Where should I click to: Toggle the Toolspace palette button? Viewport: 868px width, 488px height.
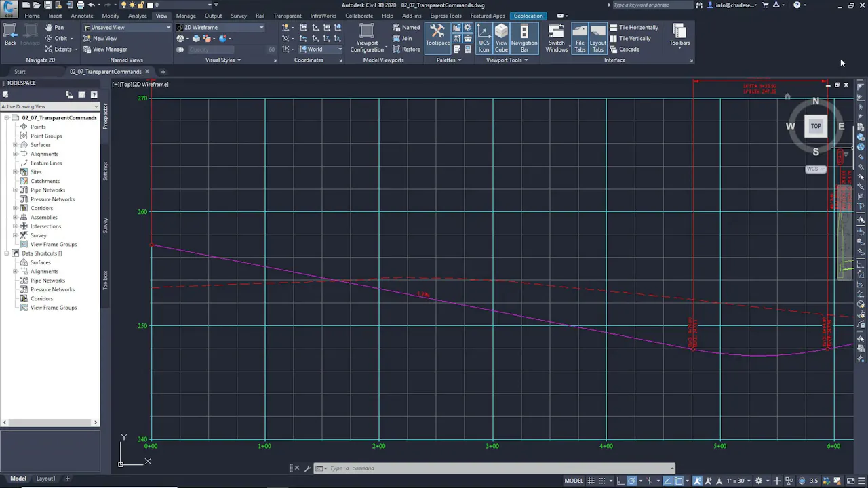437,35
